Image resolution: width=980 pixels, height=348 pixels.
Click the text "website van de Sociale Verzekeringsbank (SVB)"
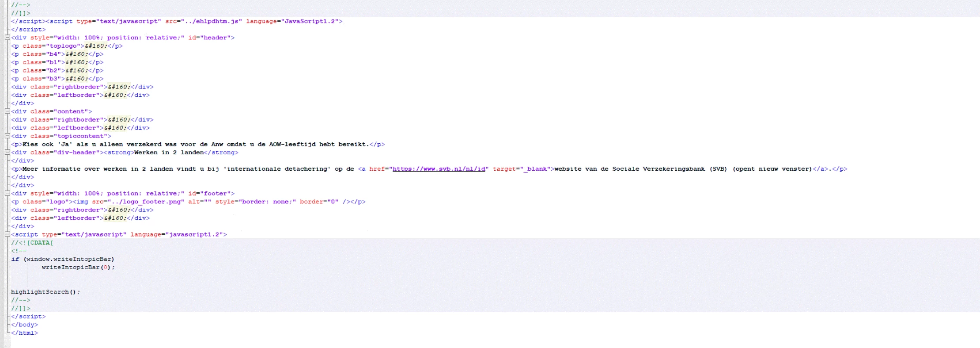click(640, 169)
